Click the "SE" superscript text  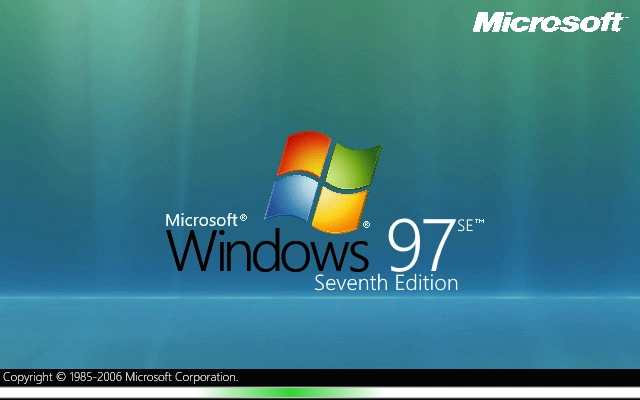pos(465,225)
